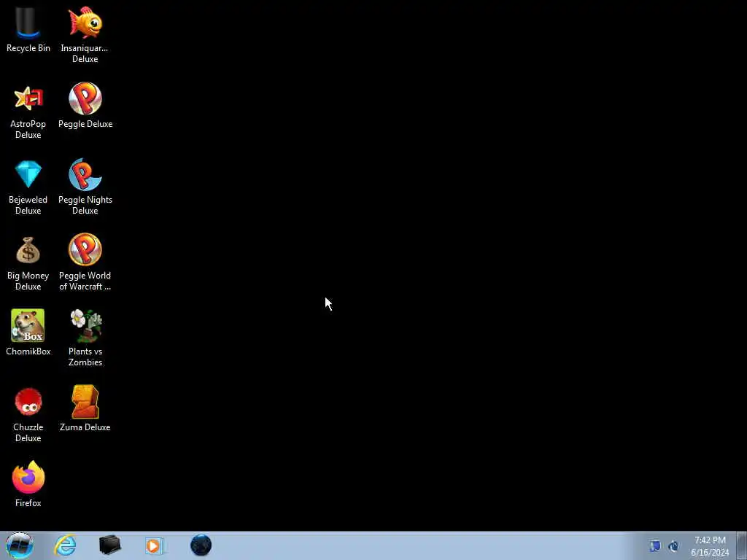This screenshot has height=560, width=747.
Task: Select the Big Money Deluxe money bag icon
Action: pos(28,250)
